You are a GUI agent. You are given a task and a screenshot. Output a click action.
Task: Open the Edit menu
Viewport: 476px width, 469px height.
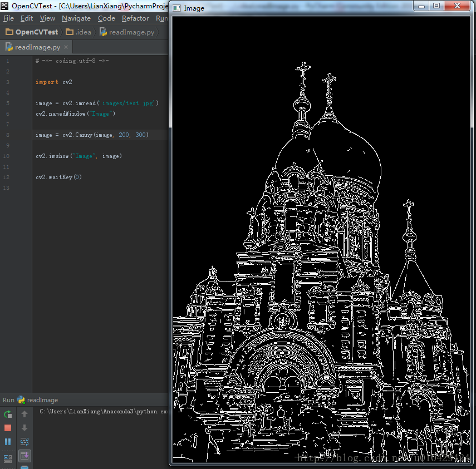point(27,18)
